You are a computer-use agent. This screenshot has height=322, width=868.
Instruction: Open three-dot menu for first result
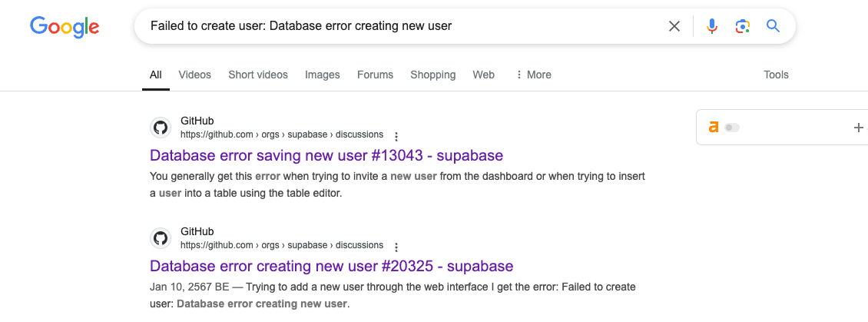tap(396, 136)
